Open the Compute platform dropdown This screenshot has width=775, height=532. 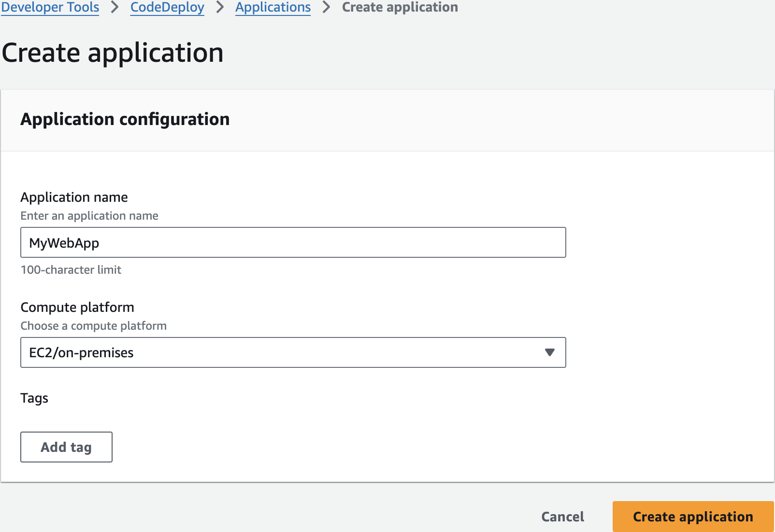pos(293,352)
